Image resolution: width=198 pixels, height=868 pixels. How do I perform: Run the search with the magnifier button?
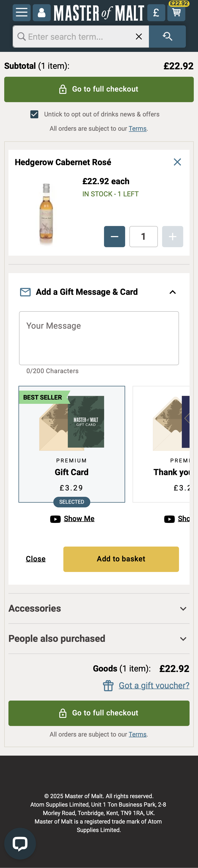[167, 36]
